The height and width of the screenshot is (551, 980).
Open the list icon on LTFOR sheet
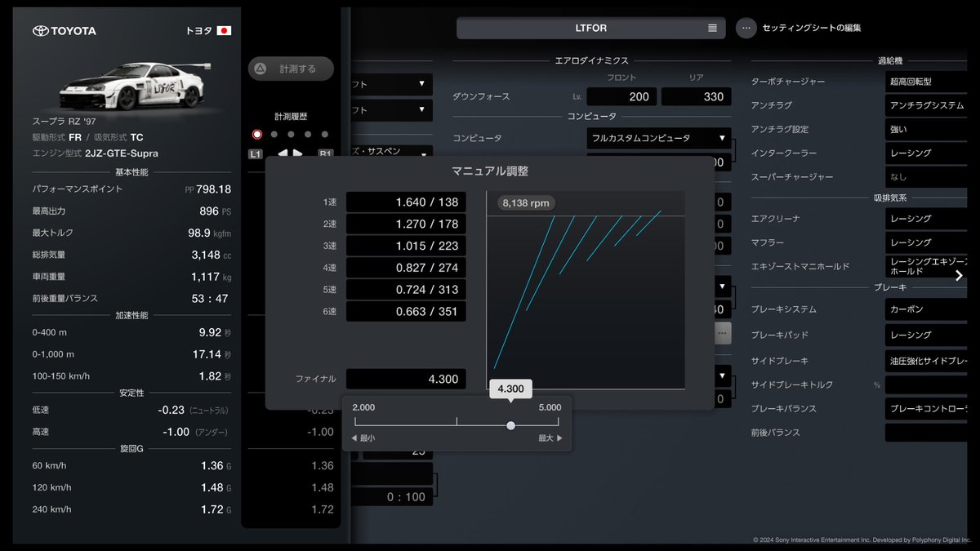point(712,28)
